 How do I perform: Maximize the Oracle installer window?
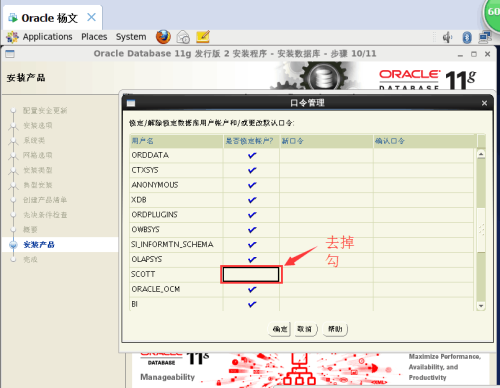pos(474,54)
